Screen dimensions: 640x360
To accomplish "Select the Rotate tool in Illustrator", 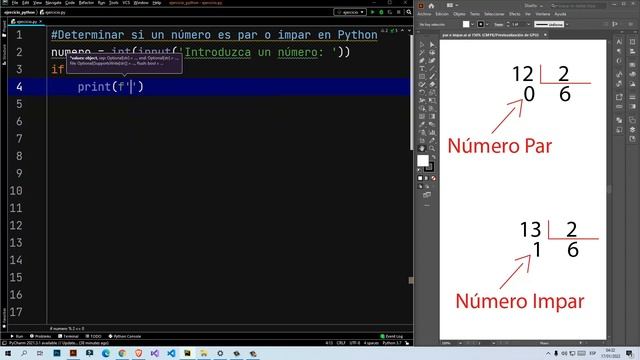I will (x=422, y=92).
